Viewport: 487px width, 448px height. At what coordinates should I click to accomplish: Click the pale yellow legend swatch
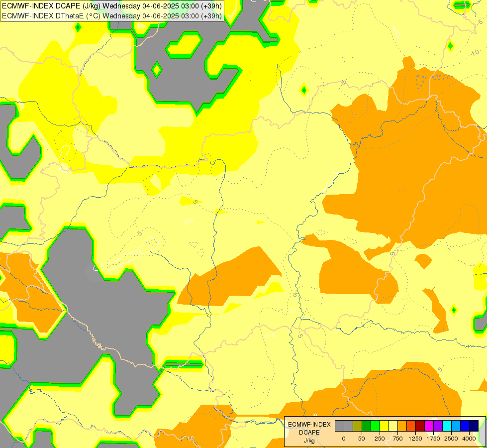click(x=393, y=426)
